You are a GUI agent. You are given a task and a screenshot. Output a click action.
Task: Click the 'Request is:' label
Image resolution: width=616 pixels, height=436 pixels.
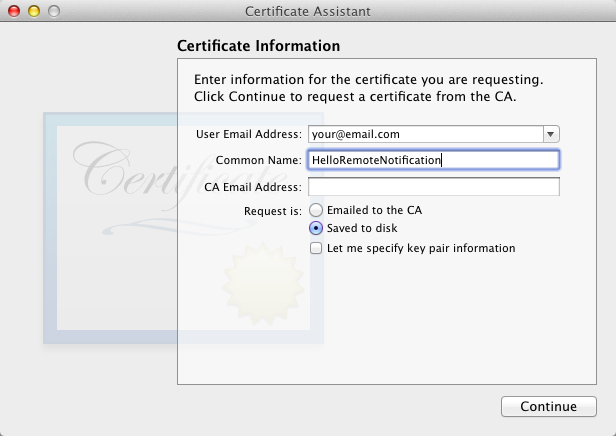[272, 210]
